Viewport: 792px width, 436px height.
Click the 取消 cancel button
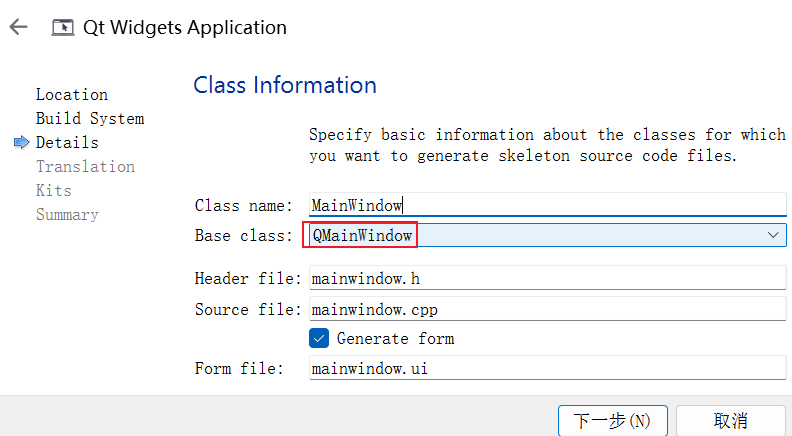[x=731, y=420]
